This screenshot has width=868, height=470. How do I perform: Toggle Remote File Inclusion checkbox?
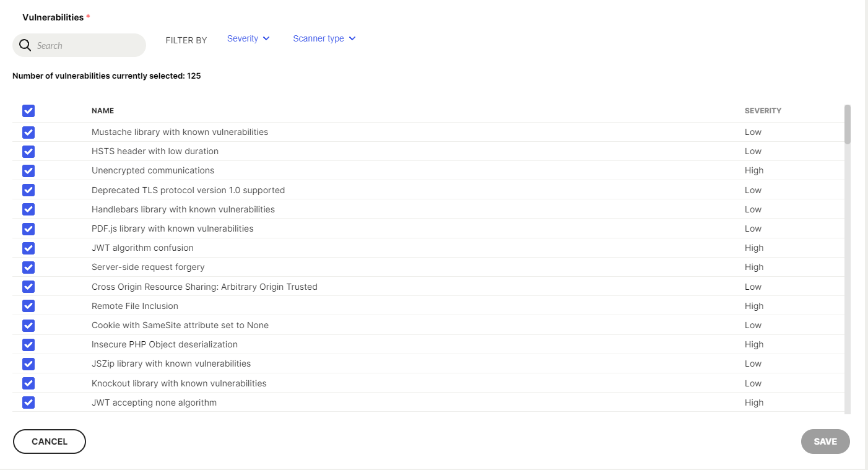tap(28, 306)
